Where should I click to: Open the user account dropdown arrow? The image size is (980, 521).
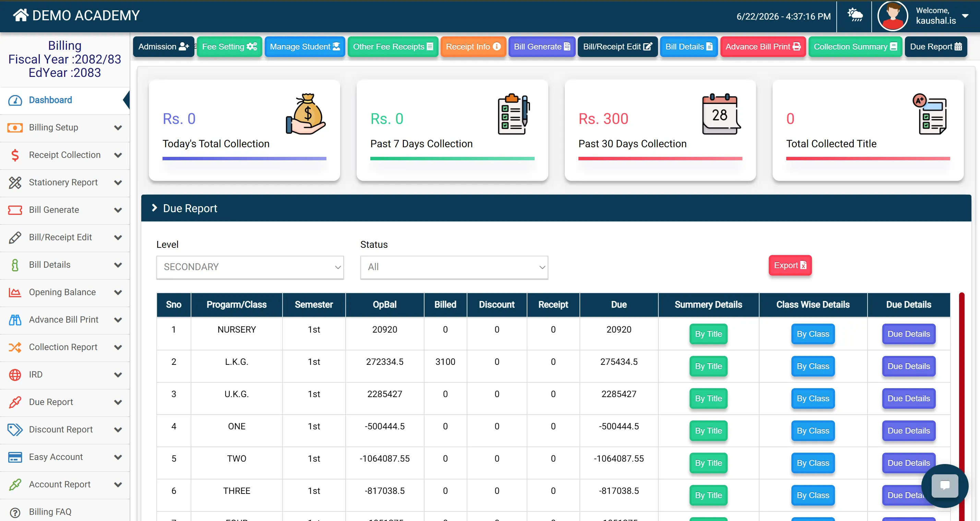(x=965, y=15)
